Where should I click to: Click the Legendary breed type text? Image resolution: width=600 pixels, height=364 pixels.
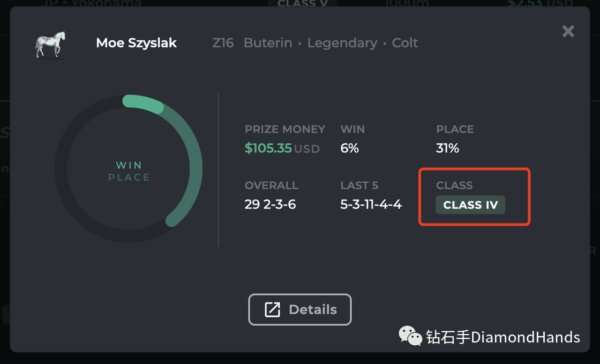tap(342, 43)
